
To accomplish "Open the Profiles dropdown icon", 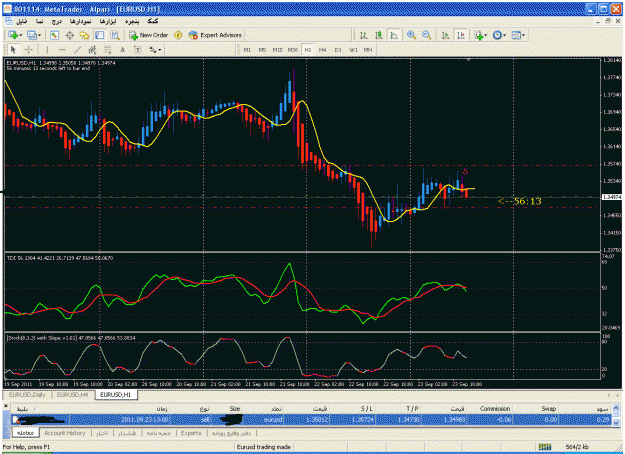I will [x=33, y=35].
